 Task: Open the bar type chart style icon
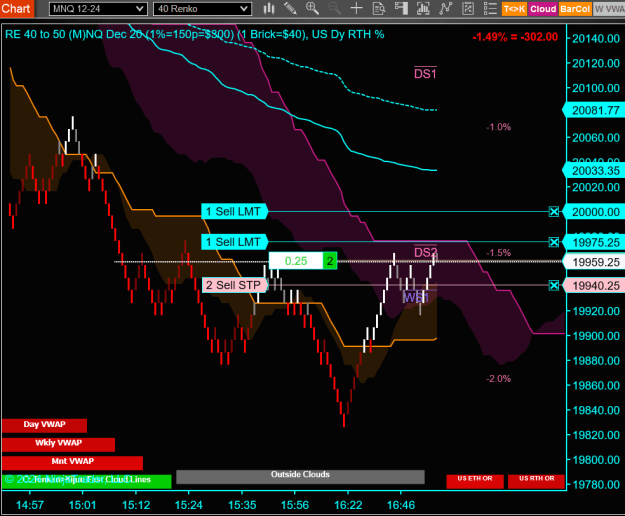tap(269, 8)
